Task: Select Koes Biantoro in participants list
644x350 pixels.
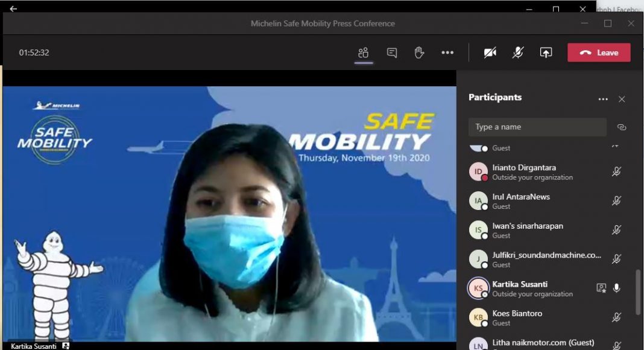Action: [517, 317]
